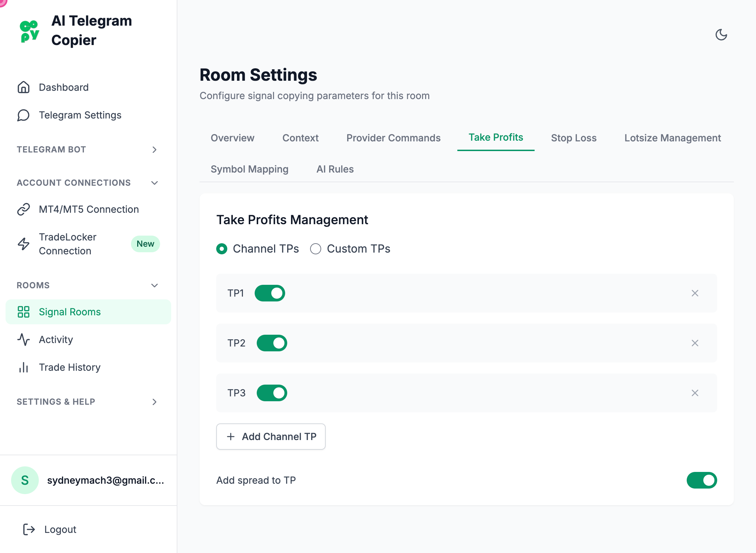Click TradeLocker Connection lightning icon
This screenshot has width=756, height=553.
point(24,244)
